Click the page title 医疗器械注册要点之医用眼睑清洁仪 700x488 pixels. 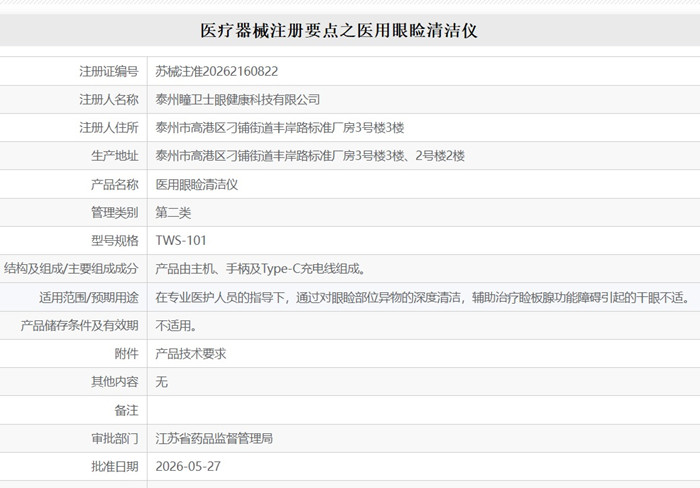(x=339, y=31)
